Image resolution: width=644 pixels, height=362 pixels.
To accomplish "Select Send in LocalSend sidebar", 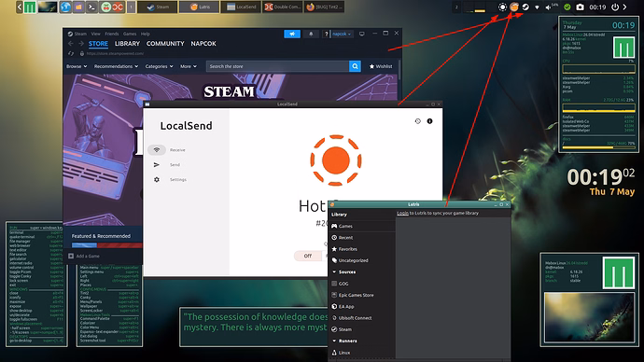I will coord(167,164).
